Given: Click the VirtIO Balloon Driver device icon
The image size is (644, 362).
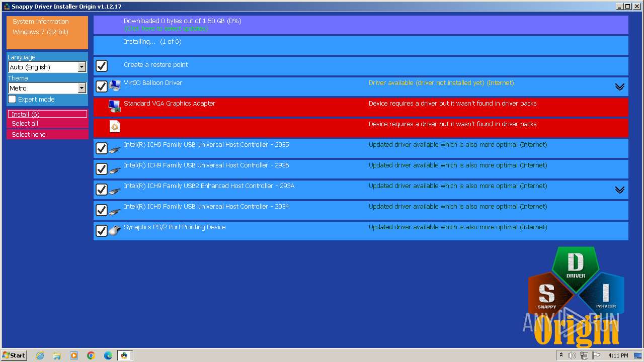Looking at the screenshot, I should pos(115,86).
